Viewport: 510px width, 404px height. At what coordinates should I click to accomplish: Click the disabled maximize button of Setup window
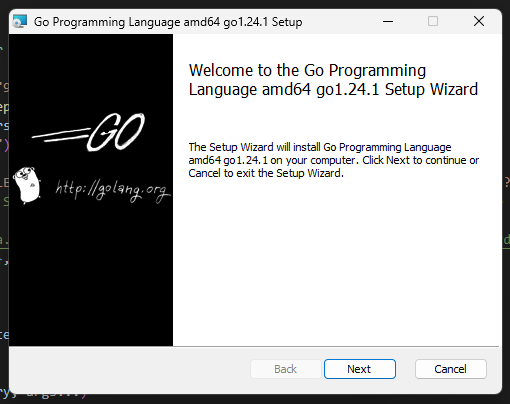click(x=433, y=22)
